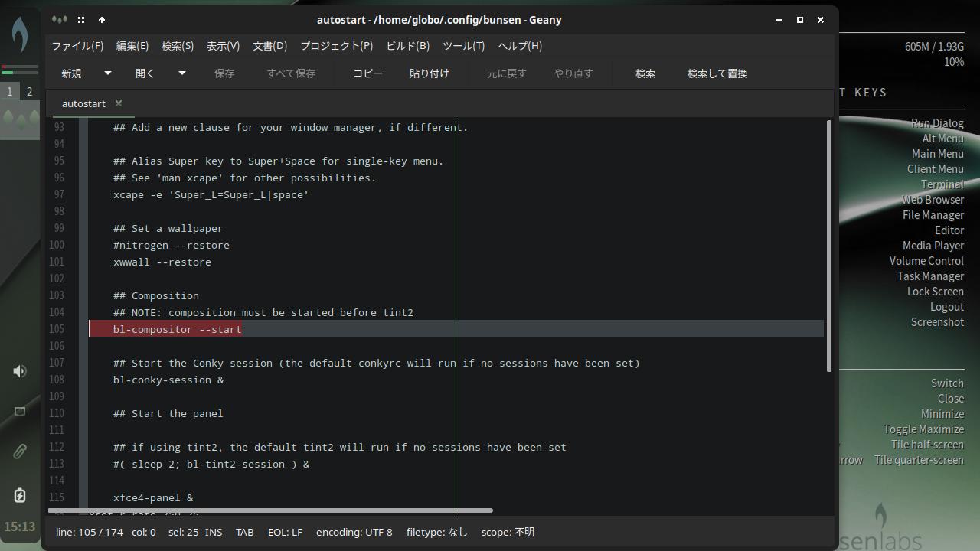980x551 pixels.
Task: Click the コピー (Copy) toolbar button
Action: 367,73
